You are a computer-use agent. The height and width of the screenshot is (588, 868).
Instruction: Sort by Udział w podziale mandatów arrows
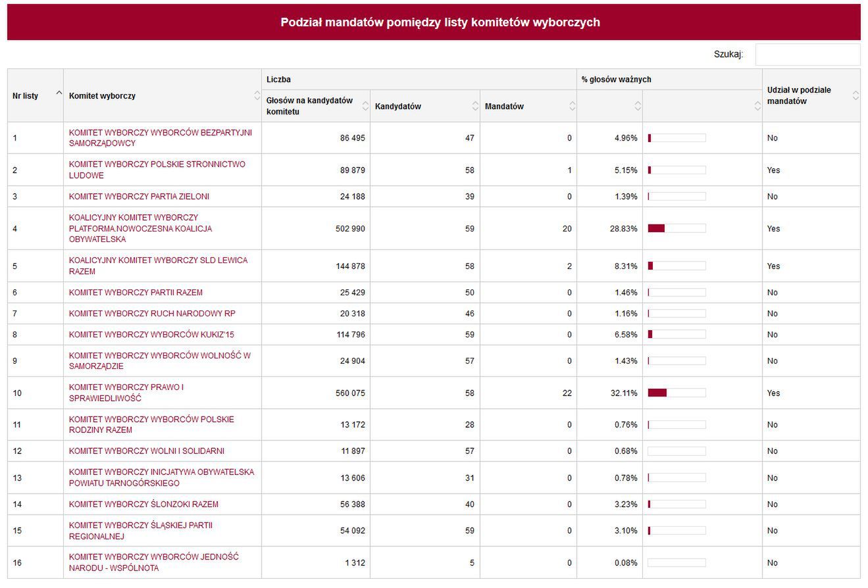point(855,95)
